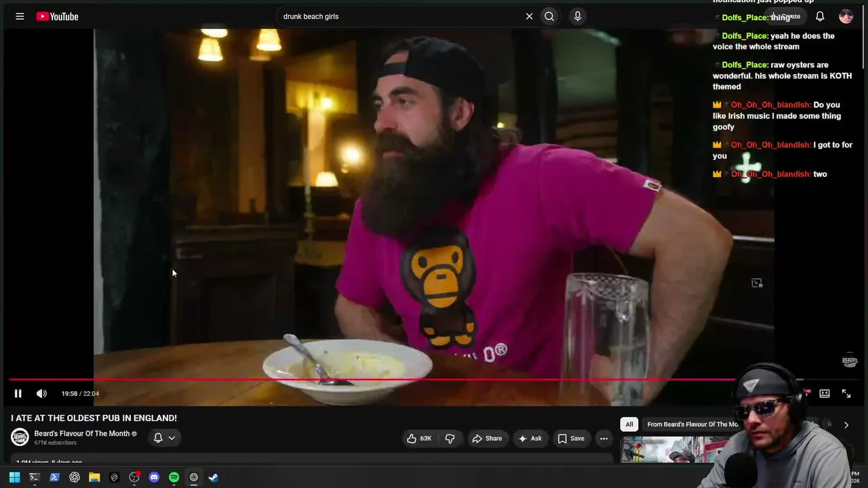Click chat message 'yeah he does the voice the whole stream'

tap(774, 41)
